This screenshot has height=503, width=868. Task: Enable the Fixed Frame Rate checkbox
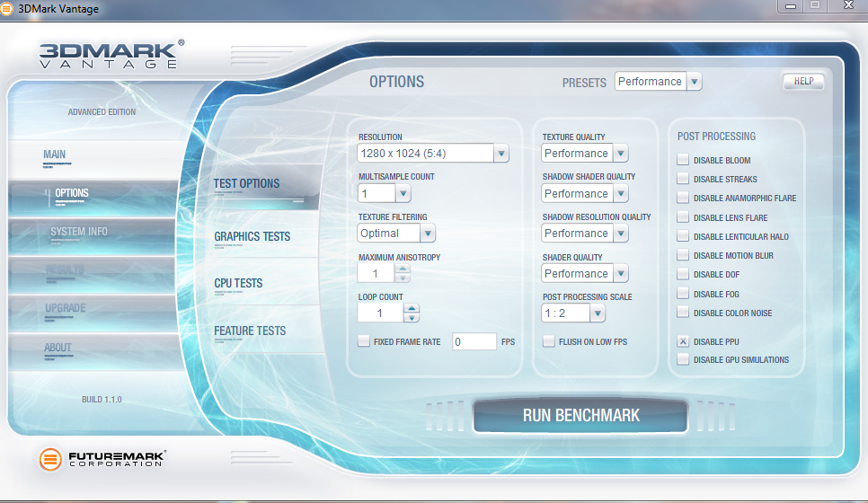click(x=364, y=341)
